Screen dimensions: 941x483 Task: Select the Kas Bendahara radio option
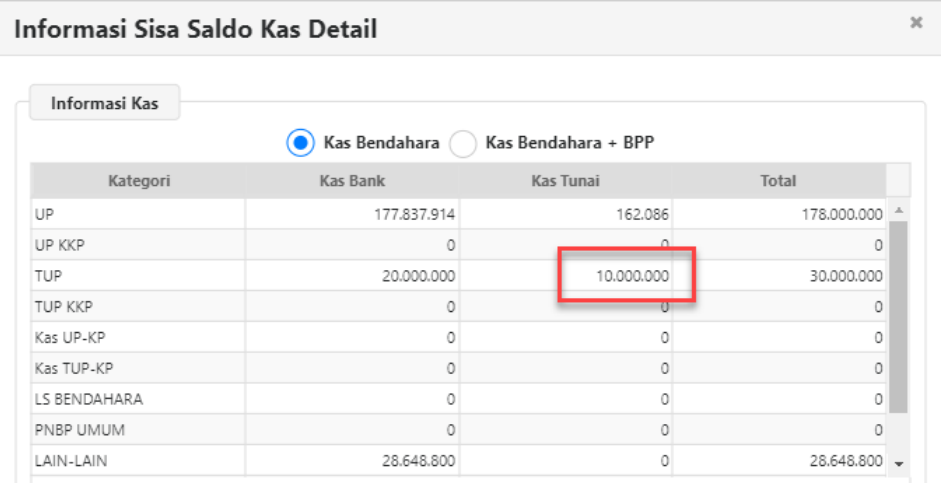pos(301,143)
